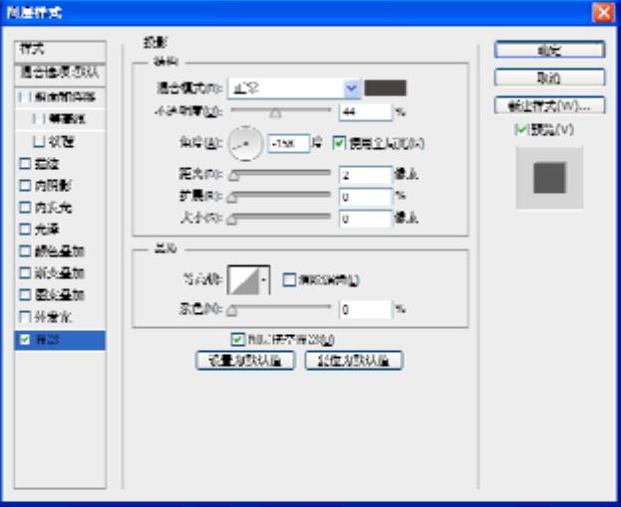
Task: Open the contour picker dropdown arrow
Action: coord(264,280)
